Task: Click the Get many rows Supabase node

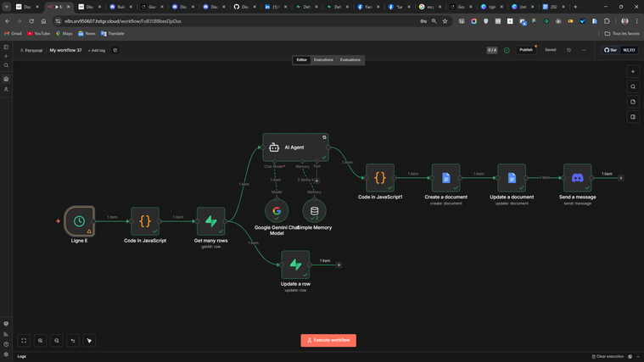Action: coord(210,221)
